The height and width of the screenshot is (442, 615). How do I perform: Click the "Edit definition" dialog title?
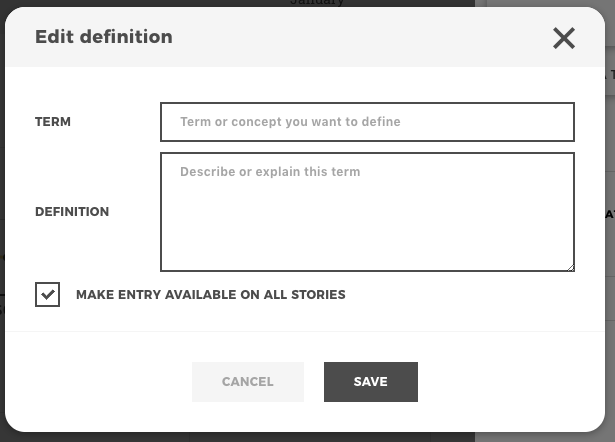[x=104, y=37]
